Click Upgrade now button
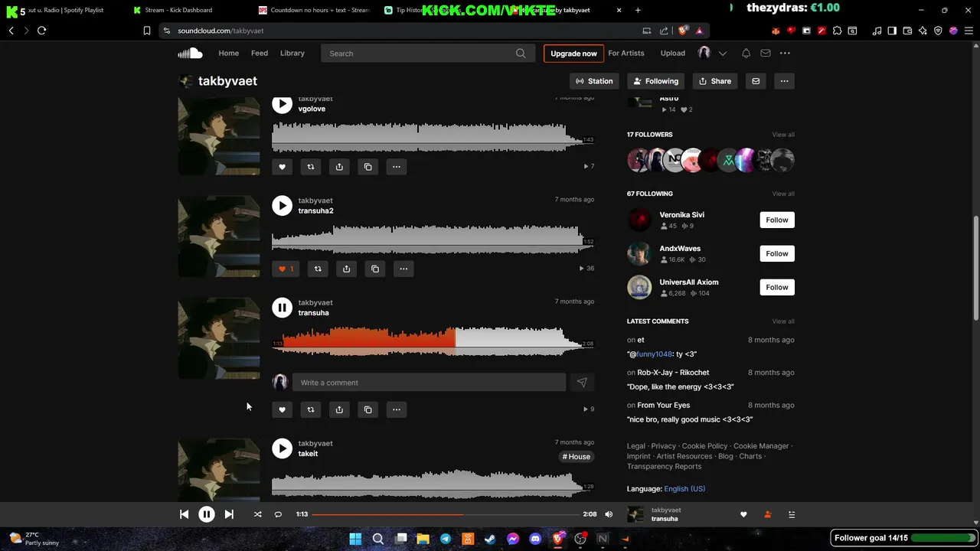 573,54
